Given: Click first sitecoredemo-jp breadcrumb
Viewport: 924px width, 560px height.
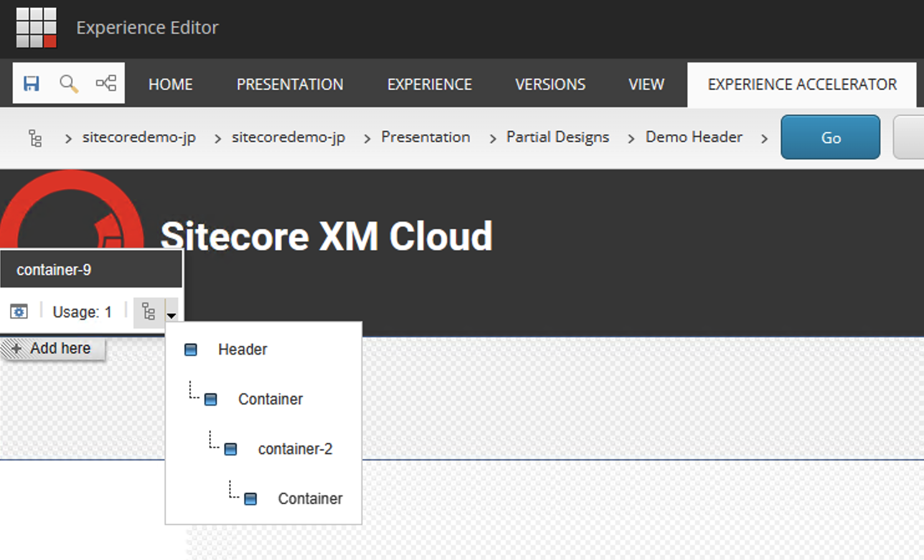Looking at the screenshot, I should pos(139,137).
